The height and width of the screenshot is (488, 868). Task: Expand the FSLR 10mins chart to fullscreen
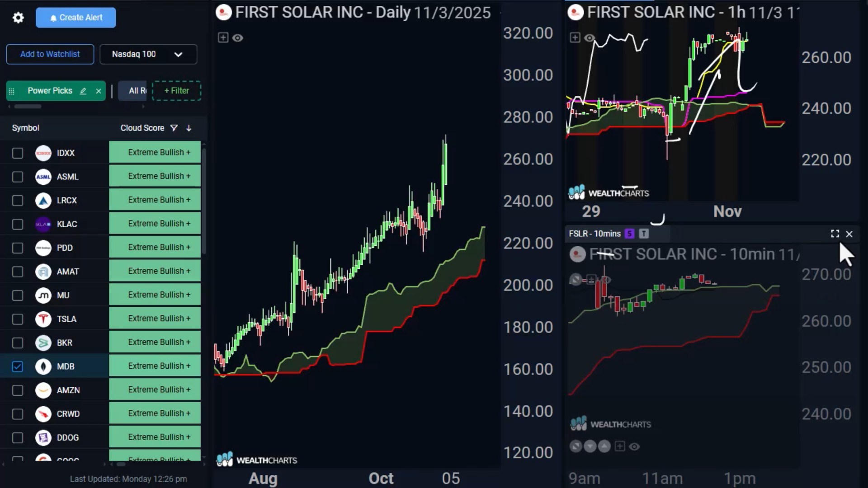click(835, 234)
